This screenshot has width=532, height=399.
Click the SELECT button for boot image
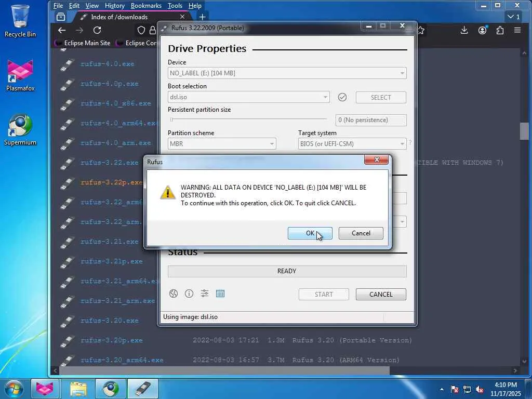[381, 97]
